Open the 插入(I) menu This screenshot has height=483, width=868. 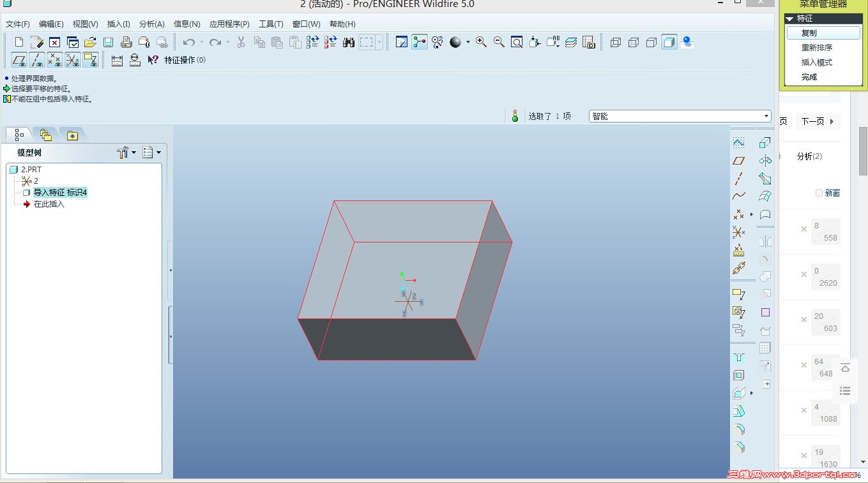(119, 24)
